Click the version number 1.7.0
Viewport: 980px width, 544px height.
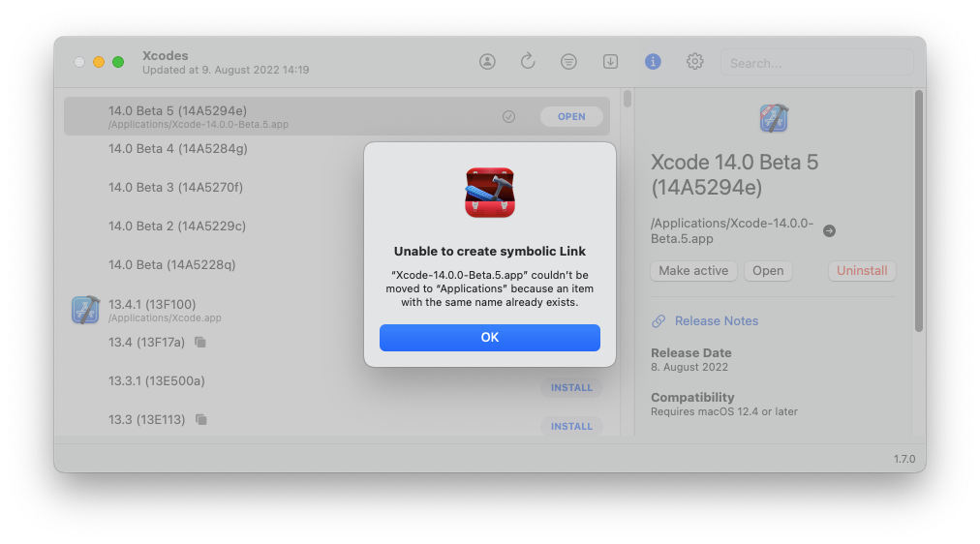pos(904,459)
